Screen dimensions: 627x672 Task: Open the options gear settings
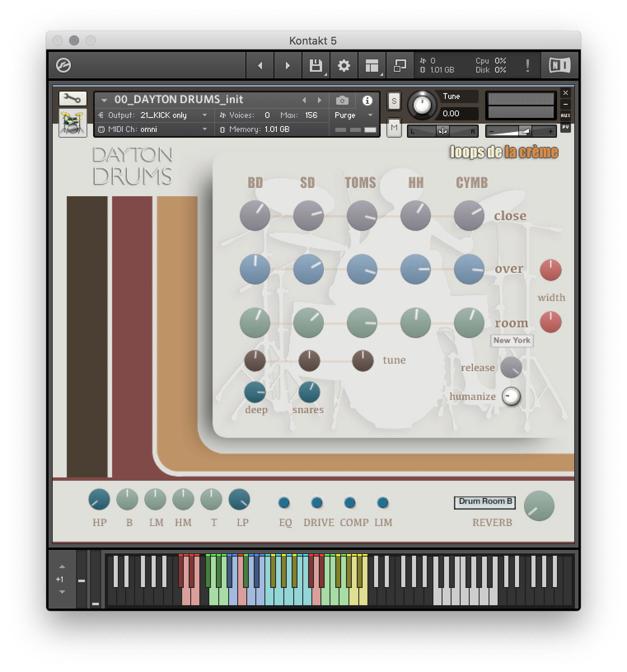pos(344,65)
